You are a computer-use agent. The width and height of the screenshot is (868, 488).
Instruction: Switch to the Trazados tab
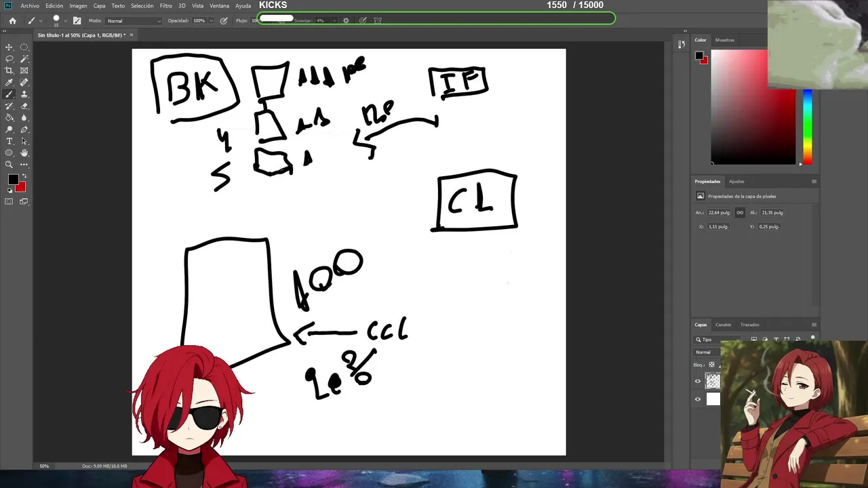coord(749,325)
